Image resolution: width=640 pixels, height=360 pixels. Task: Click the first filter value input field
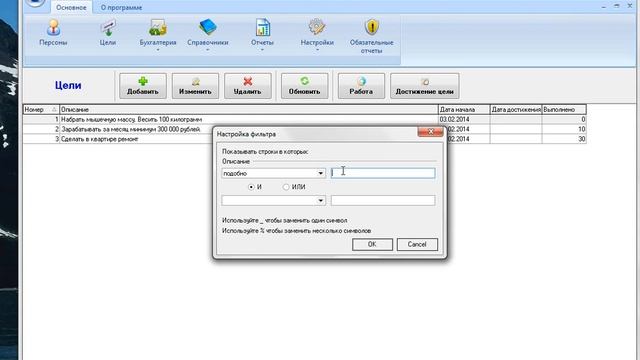pos(383,173)
